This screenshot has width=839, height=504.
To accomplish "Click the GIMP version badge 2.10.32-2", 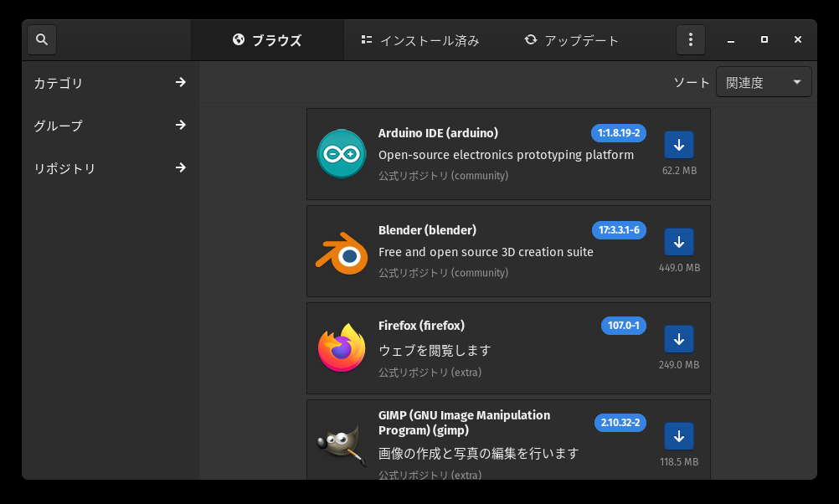I will click(x=620, y=423).
